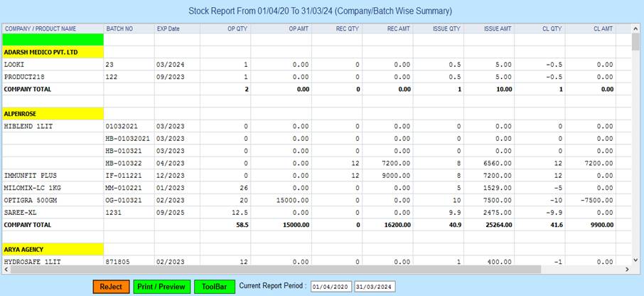
Task: Edit the report period start date field
Action: click(x=331, y=287)
